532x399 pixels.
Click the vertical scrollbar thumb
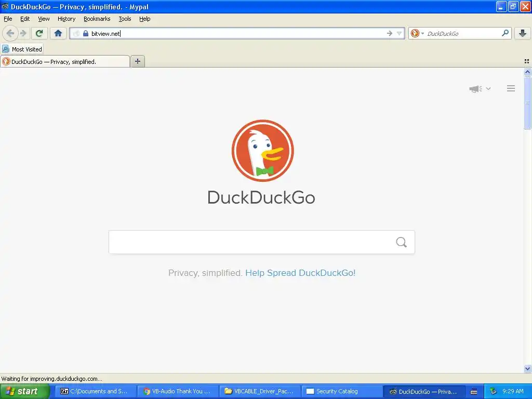[527, 103]
